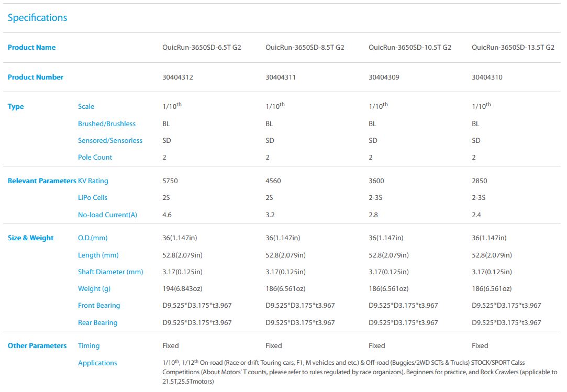
Task: Select the 5750 KV rating value
Action: click(x=170, y=181)
